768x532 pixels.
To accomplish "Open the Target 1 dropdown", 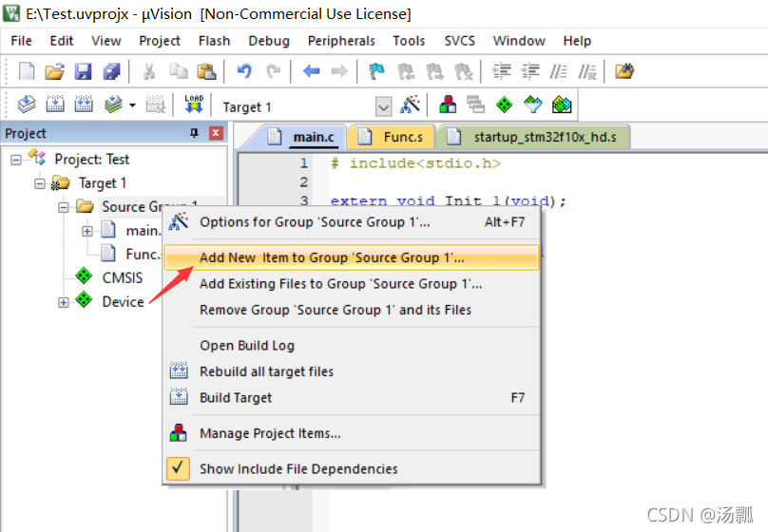I will pos(383,106).
